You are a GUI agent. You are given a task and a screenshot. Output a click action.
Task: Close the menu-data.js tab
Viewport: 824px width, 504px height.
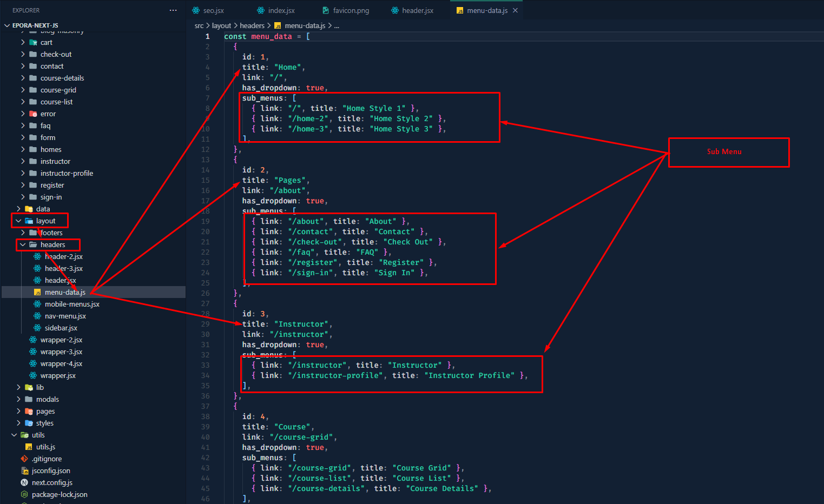pyautogui.click(x=515, y=10)
